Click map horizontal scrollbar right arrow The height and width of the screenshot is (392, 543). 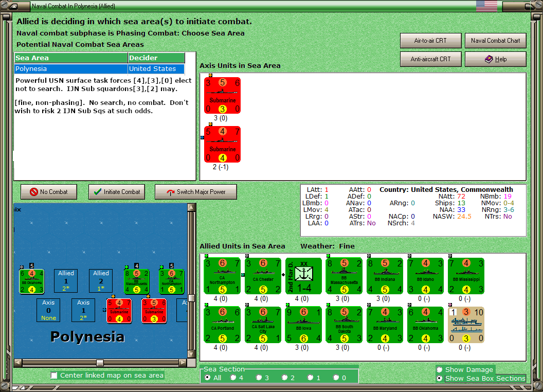click(x=183, y=363)
